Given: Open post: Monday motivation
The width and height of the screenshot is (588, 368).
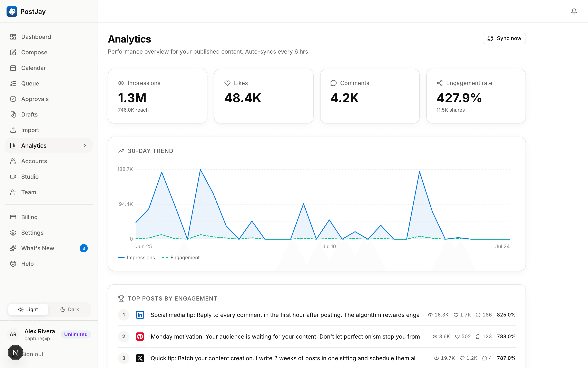Looking at the screenshot, I should (x=285, y=336).
